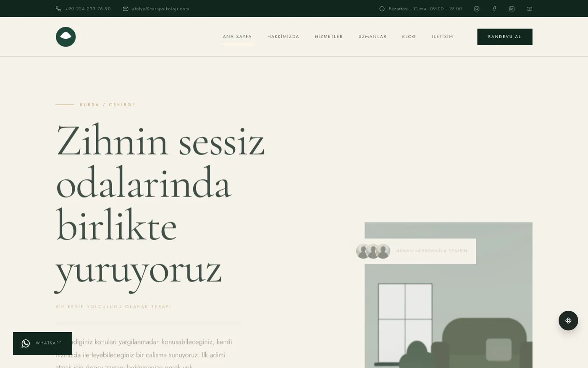Call the phone number +90 224 233 76 90

88,9
